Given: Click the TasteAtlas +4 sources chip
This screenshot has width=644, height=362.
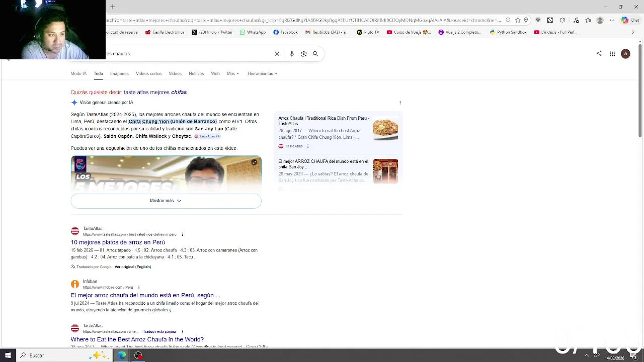Looking at the screenshot, I should [x=207, y=136].
